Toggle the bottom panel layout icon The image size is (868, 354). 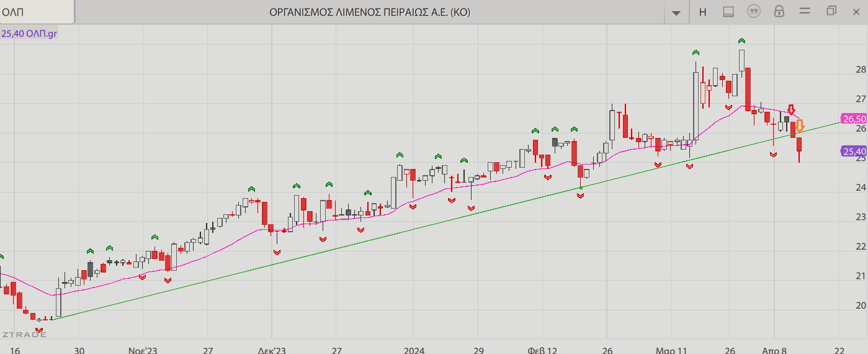click(728, 12)
